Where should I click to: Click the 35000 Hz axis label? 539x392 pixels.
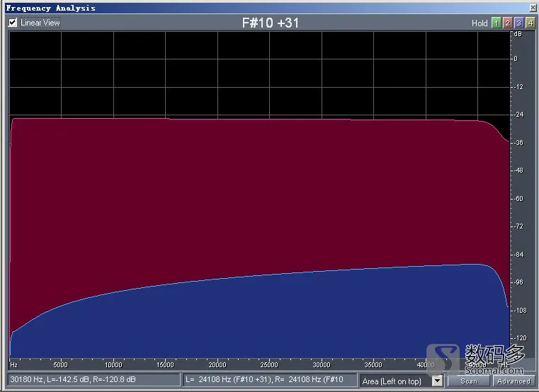[373, 365]
